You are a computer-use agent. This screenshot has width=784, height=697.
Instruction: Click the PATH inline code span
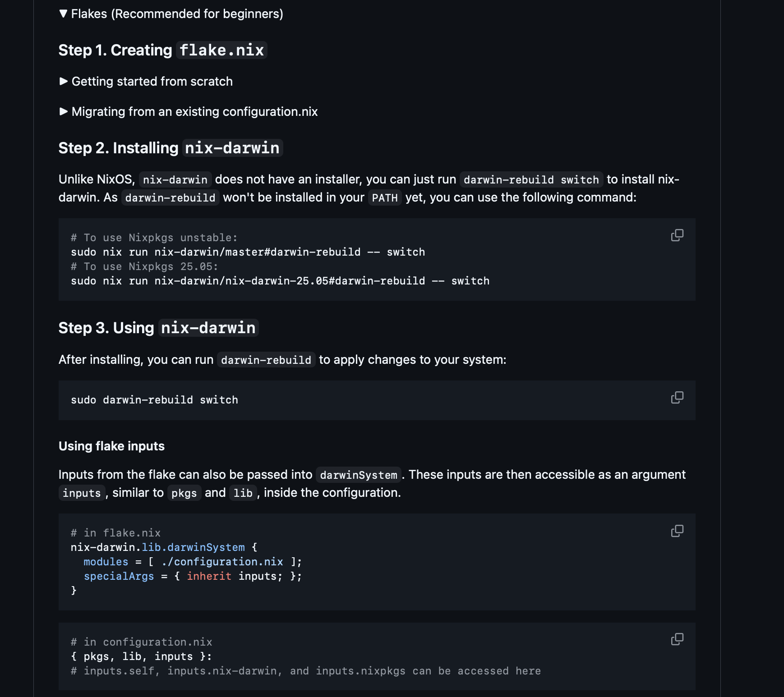click(385, 197)
